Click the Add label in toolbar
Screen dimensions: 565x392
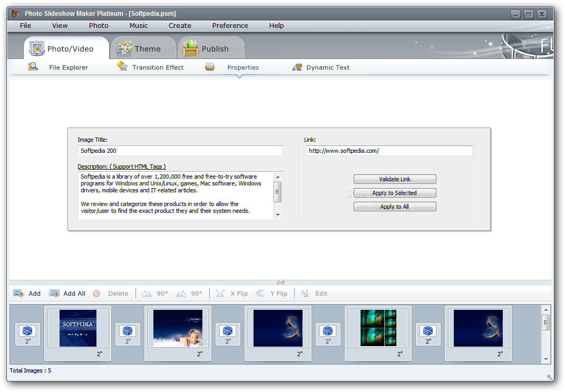[x=35, y=293]
